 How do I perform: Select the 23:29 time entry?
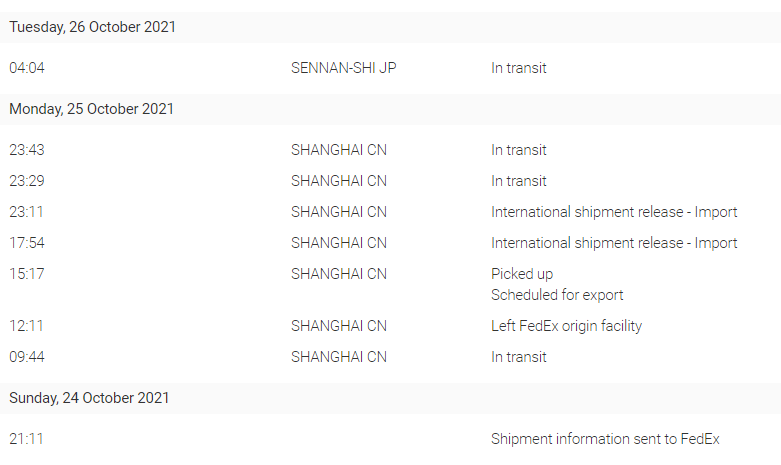(x=27, y=181)
